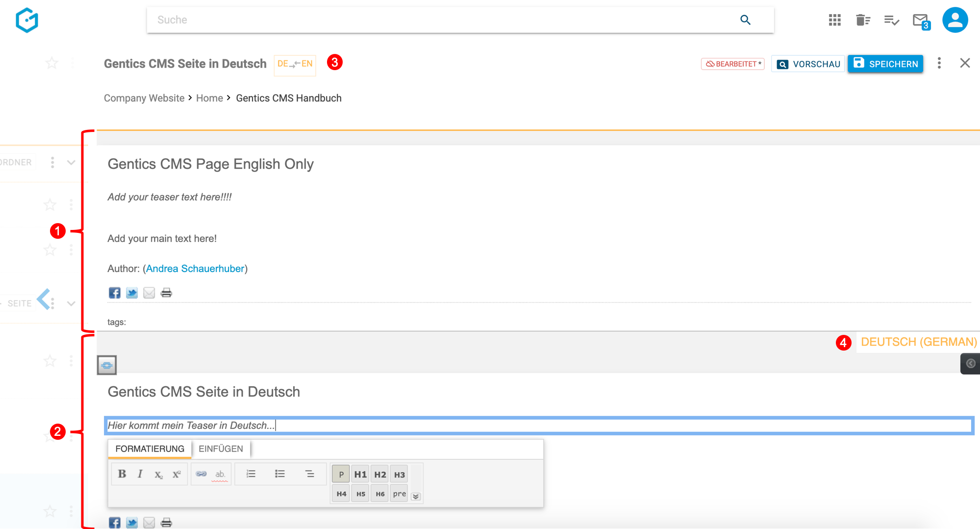Open the user profile avatar

(x=955, y=20)
